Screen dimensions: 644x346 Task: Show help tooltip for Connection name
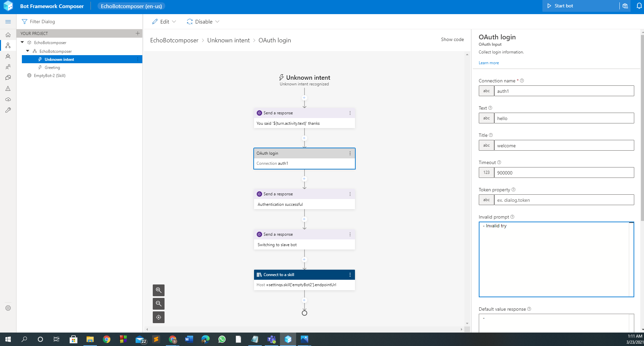point(522,81)
